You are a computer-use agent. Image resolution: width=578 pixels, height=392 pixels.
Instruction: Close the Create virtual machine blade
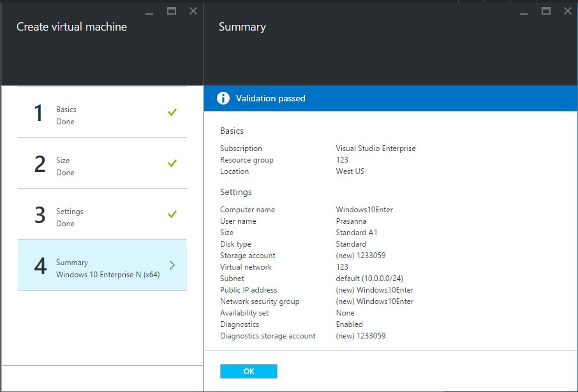pyautogui.click(x=193, y=11)
